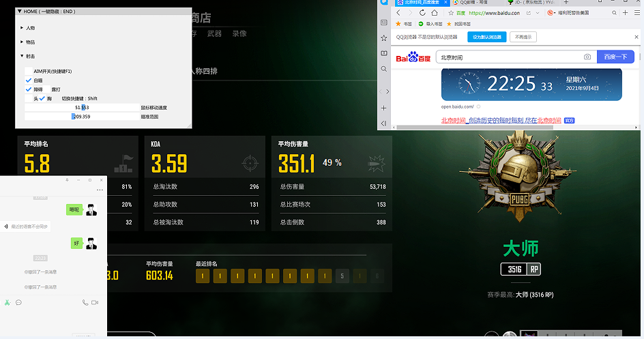Screen dimensions: 644x339
Task: Click 导入书签 import bookmarks item
Action: 430,24
